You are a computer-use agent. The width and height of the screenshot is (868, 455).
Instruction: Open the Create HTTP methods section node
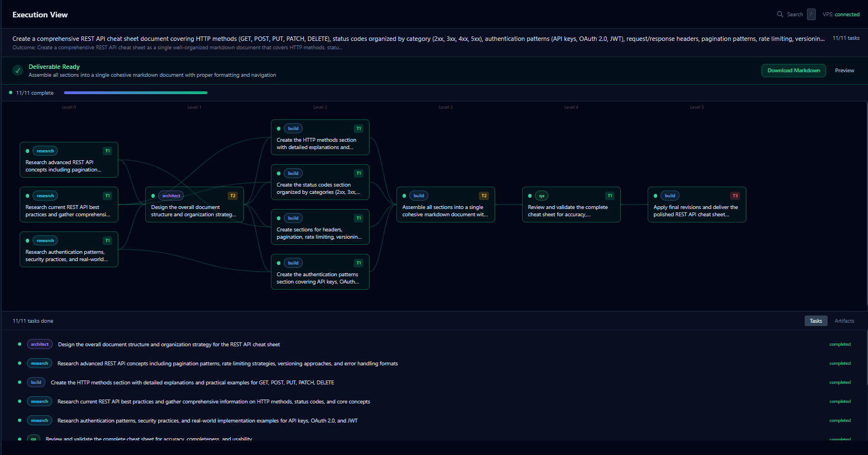[x=320, y=137]
